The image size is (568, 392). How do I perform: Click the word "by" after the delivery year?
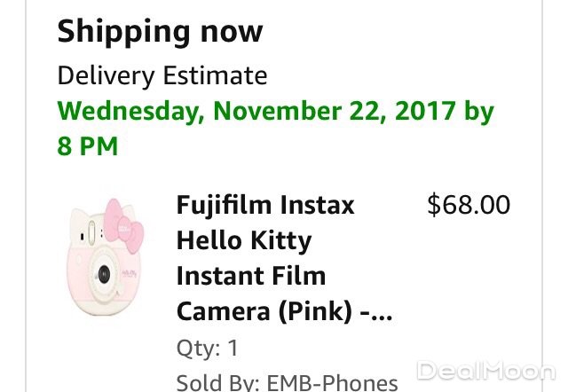point(479,113)
